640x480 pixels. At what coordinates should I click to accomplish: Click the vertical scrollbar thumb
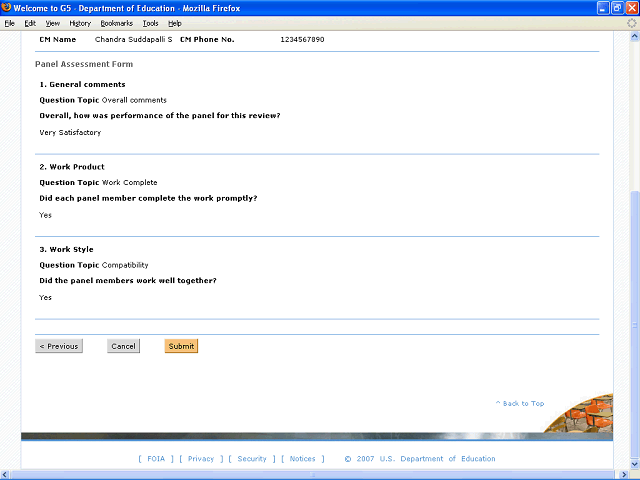(x=635, y=325)
